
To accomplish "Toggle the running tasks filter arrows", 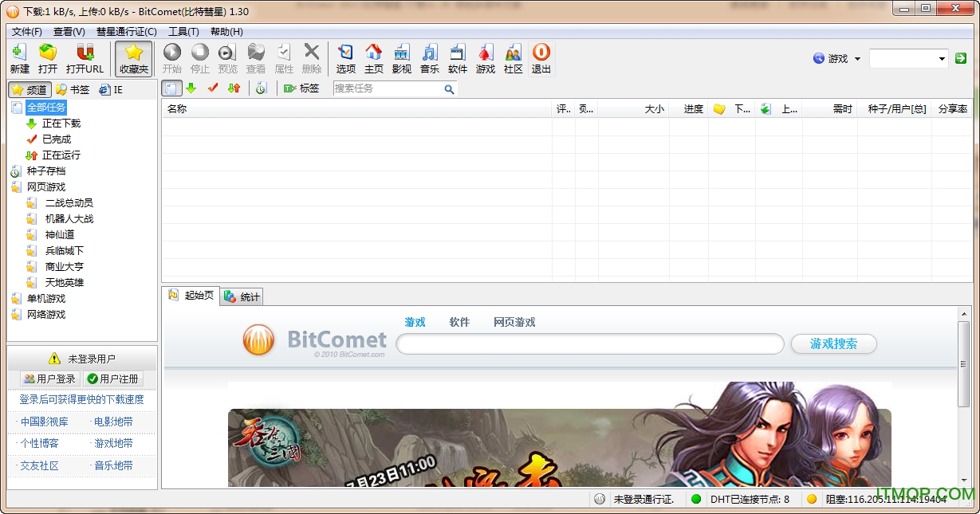I will 234,88.
